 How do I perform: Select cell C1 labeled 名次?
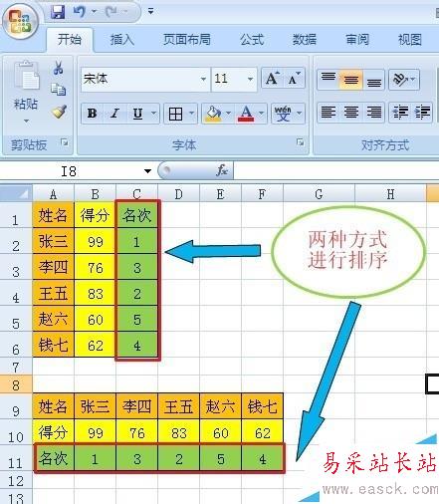[x=136, y=215]
